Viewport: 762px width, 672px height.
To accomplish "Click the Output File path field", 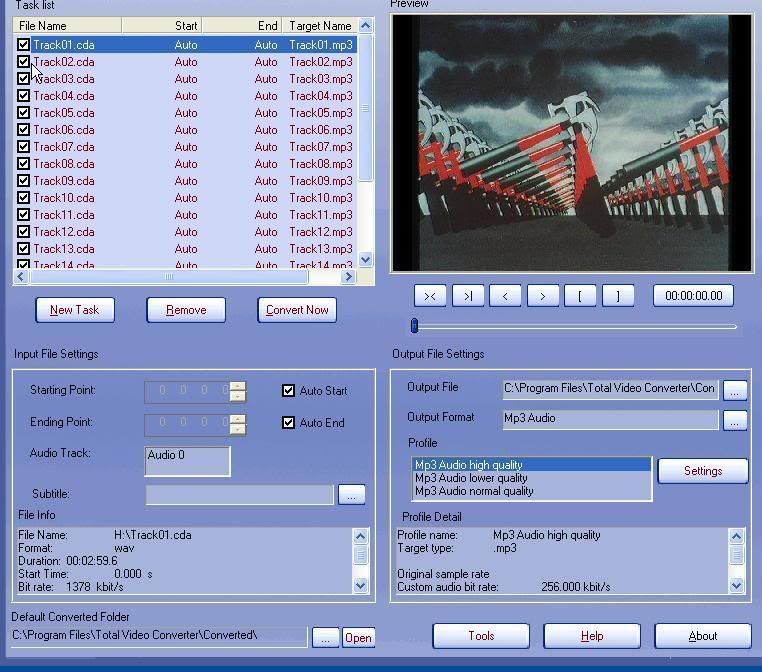I will tap(610, 389).
